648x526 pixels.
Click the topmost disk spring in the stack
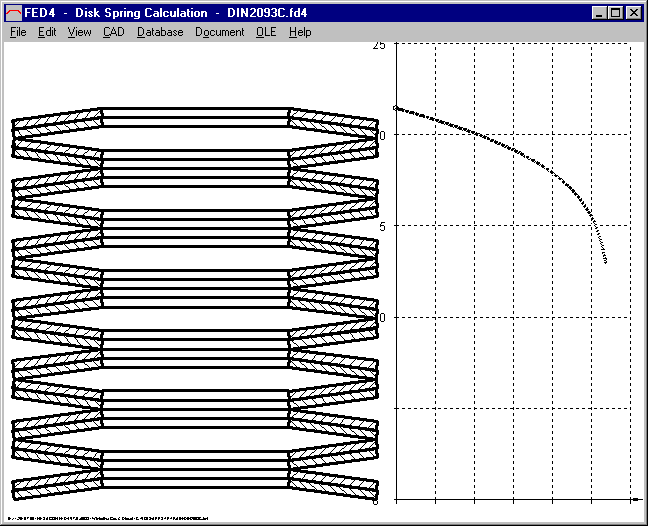(x=195, y=117)
